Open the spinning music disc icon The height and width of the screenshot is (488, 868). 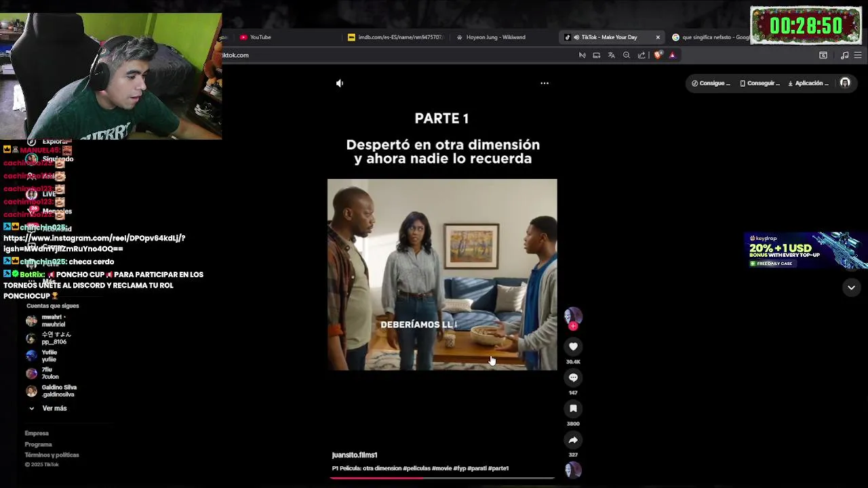click(573, 470)
